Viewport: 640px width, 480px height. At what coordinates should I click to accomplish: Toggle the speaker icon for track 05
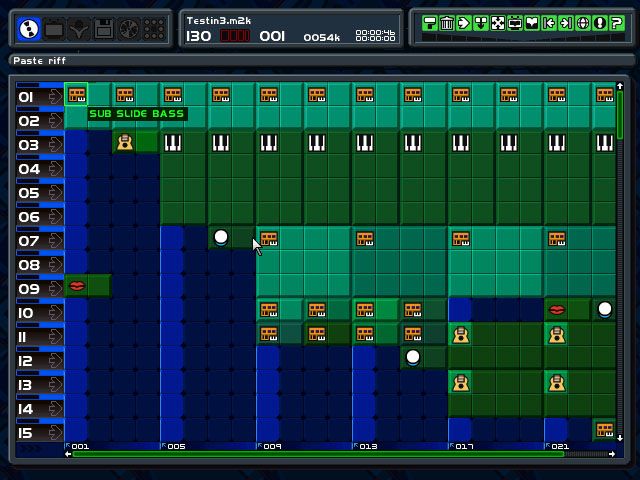53,193
